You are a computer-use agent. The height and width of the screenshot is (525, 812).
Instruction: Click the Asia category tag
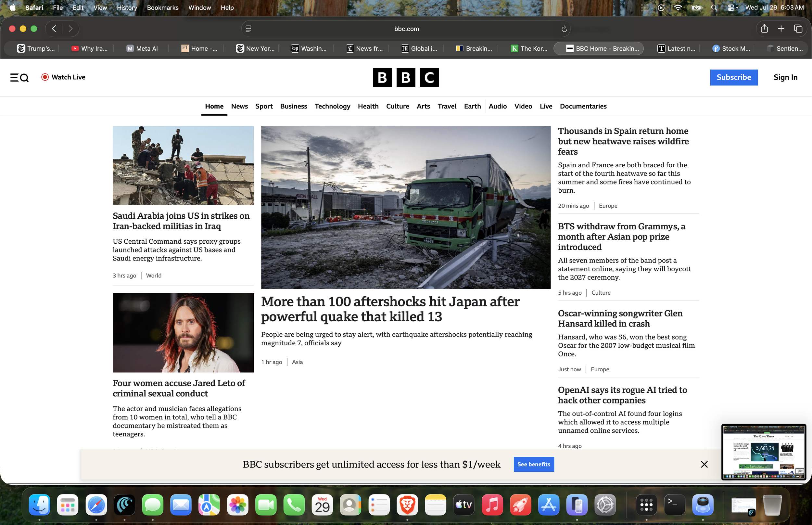(298, 362)
